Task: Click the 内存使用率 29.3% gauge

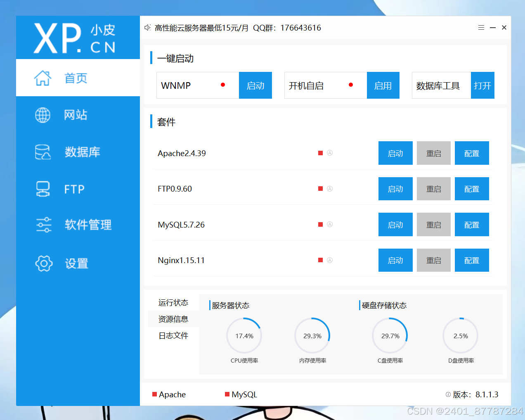Action: click(x=312, y=336)
